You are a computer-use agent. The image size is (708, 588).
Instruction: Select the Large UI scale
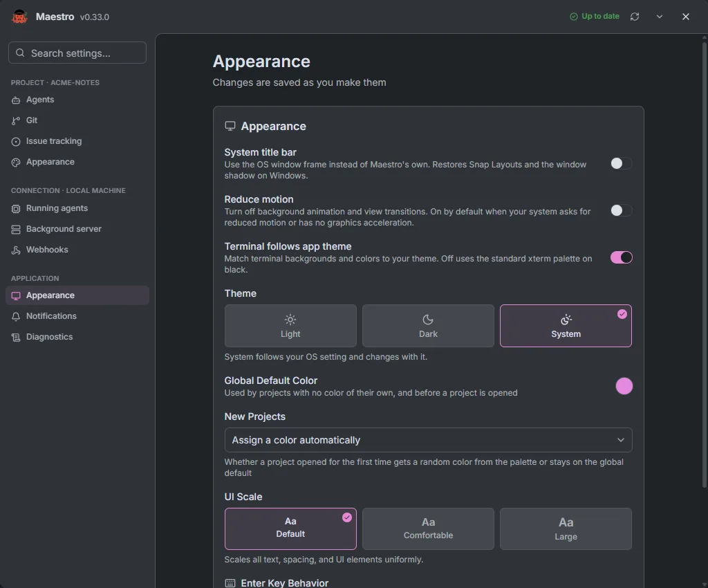pos(566,529)
